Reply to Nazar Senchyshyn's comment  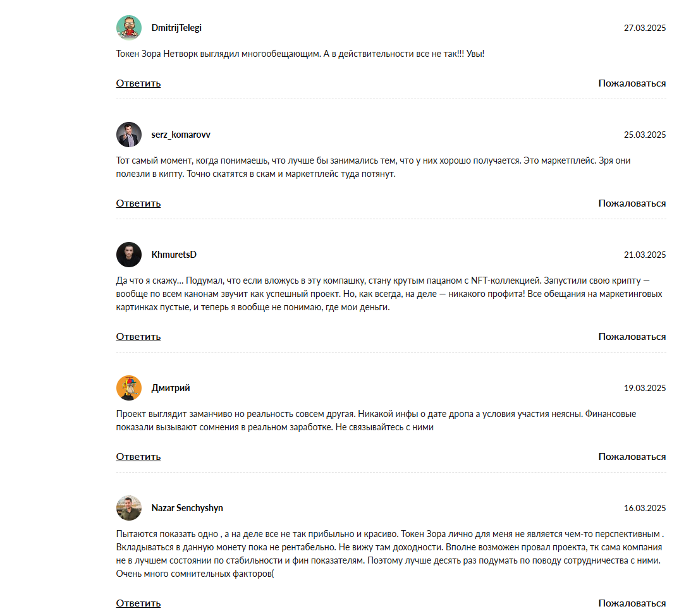(138, 603)
